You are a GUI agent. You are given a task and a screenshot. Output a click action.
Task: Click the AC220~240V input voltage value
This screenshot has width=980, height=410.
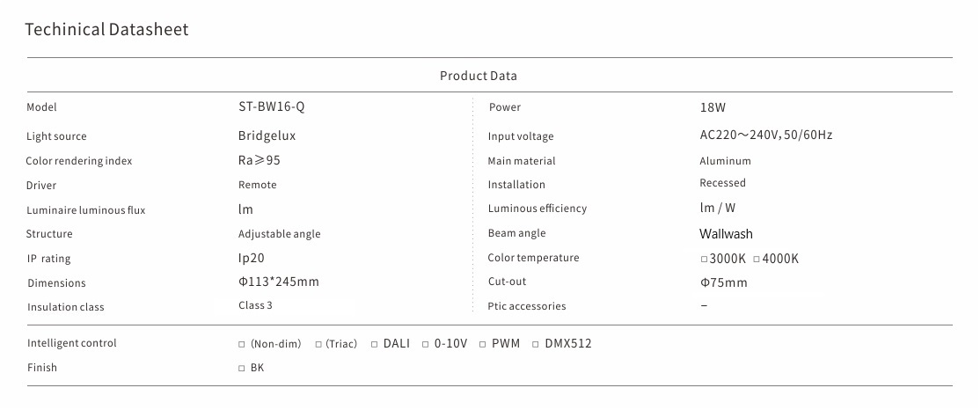pyautogui.click(x=765, y=135)
